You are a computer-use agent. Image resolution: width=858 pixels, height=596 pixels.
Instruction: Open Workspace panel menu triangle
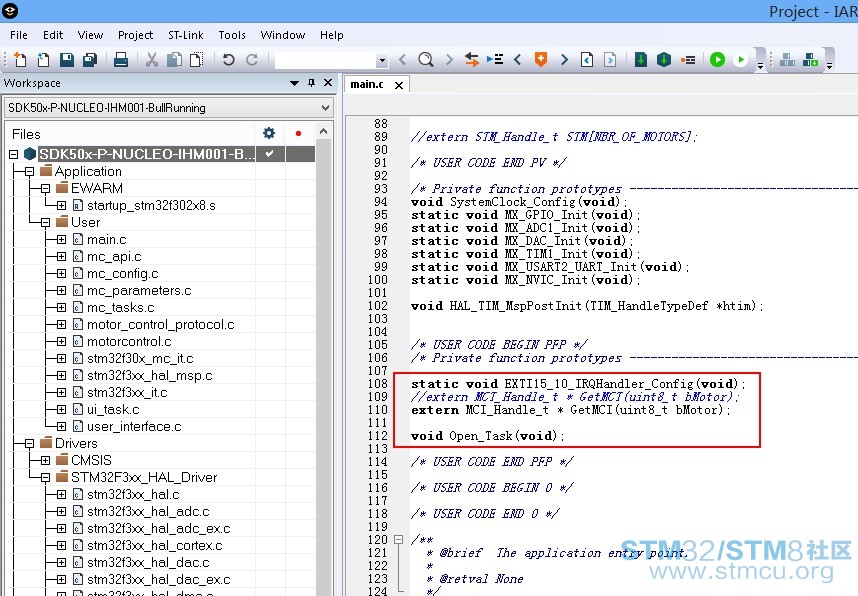point(294,83)
